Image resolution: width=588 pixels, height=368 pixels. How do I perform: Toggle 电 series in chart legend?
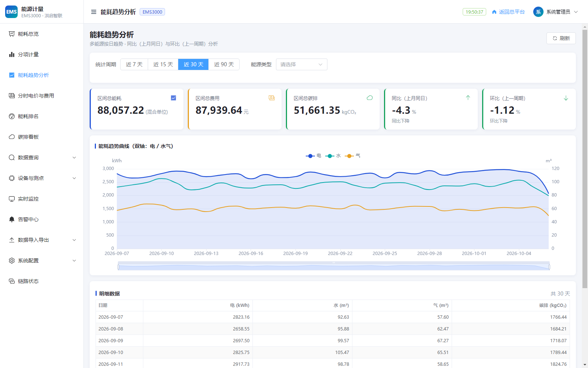(x=313, y=156)
